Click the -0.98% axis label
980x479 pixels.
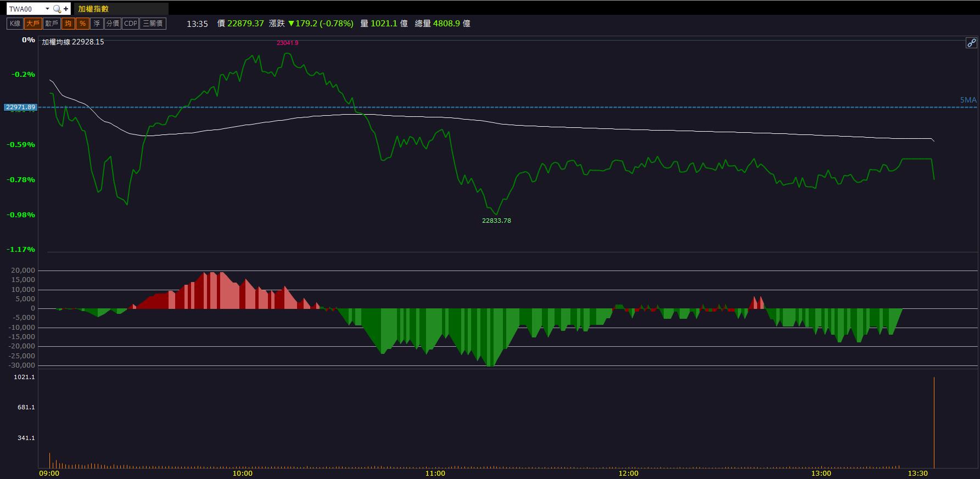(x=21, y=215)
